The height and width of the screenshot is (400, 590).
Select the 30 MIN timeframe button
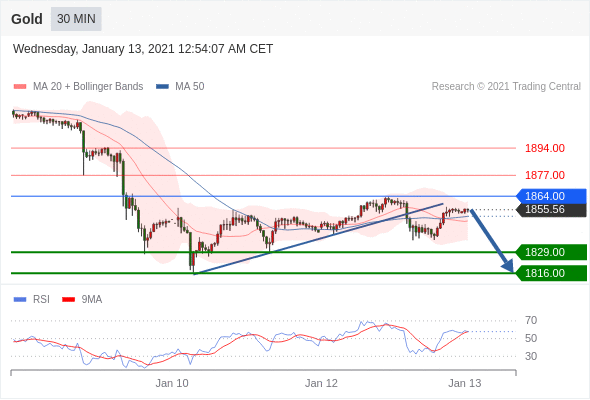tap(76, 19)
